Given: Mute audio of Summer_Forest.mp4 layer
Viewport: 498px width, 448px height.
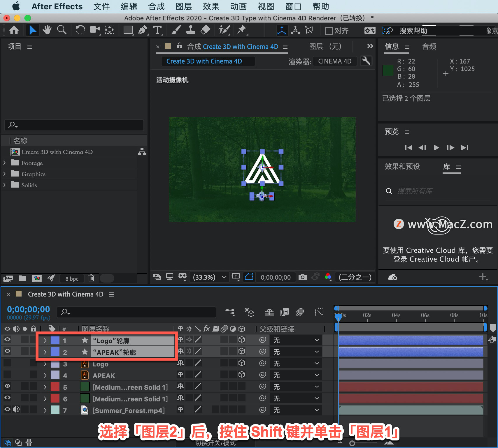Looking at the screenshot, I should pyautogui.click(x=16, y=409).
